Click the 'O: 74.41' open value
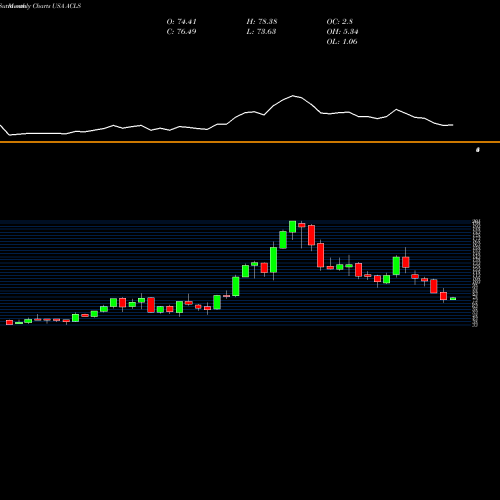 [181, 22]
